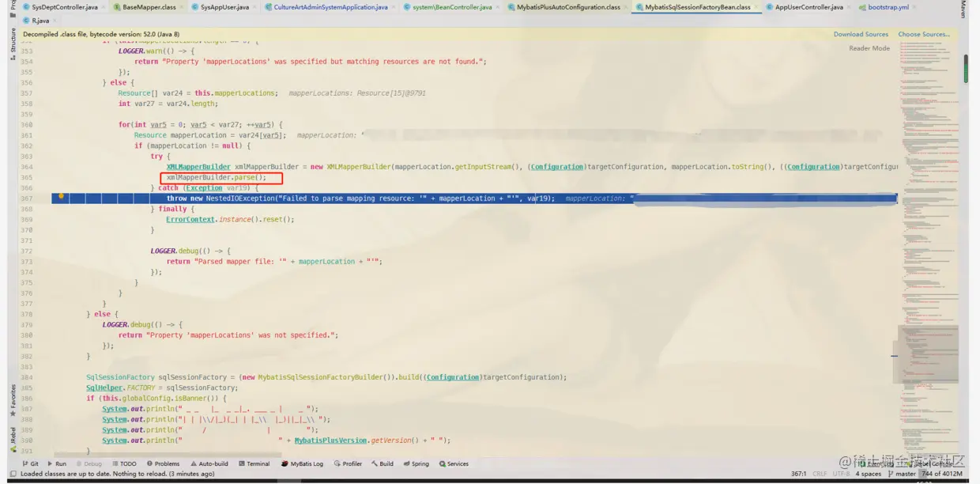Click the 744 of 4012M memory indicator

[x=942, y=474]
